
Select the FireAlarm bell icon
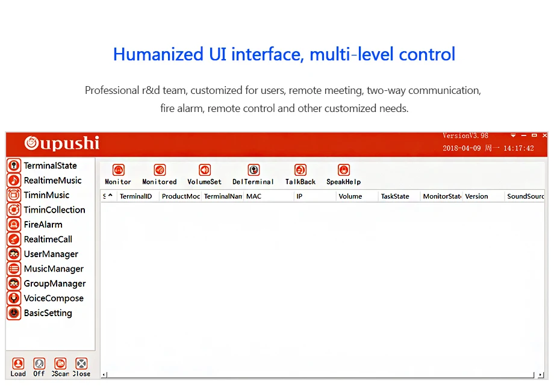coord(14,225)
